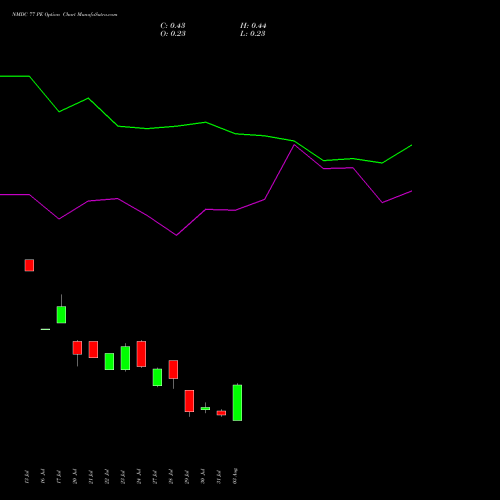Select the 30 Jul date label

pyautogui.click(x=203, y=476)
